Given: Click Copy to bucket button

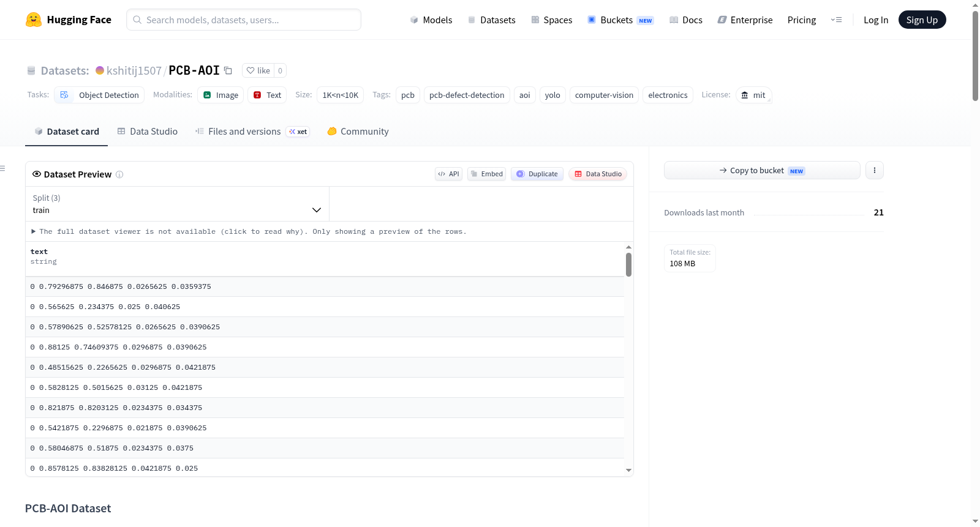Looking at the screenshot, I should [762, 170].
